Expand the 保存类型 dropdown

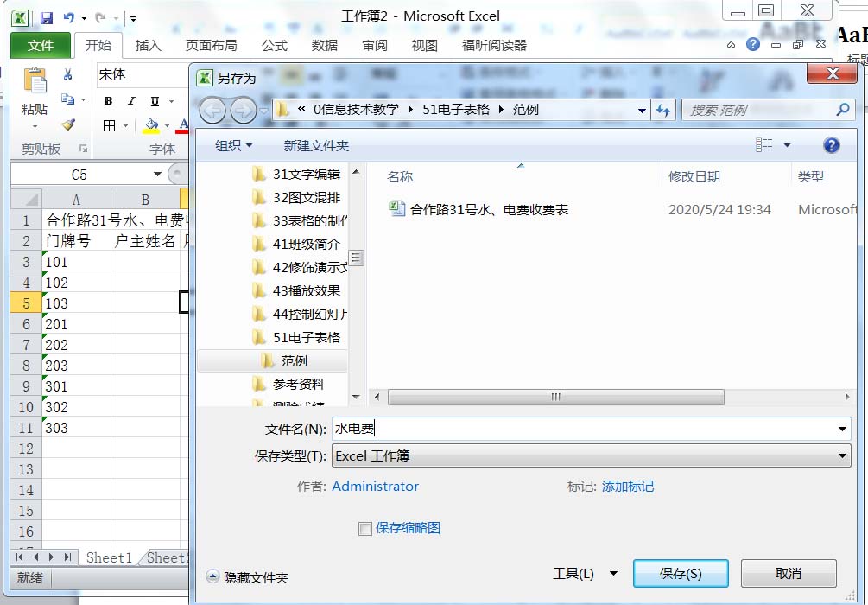point(843,456)
